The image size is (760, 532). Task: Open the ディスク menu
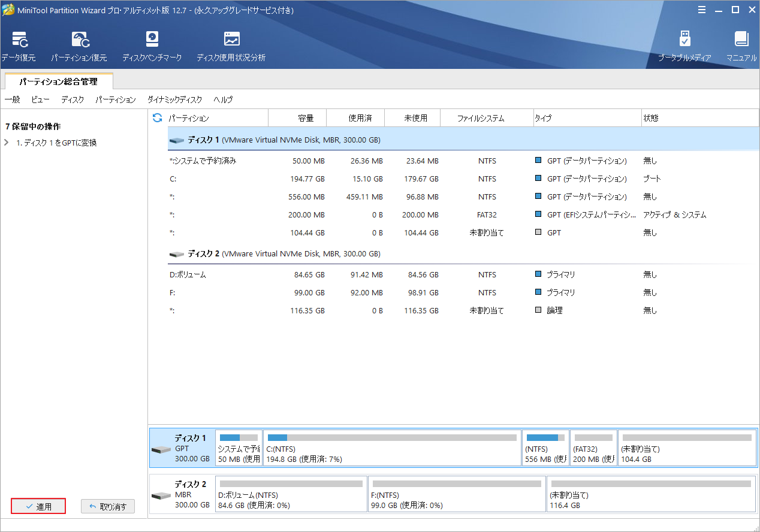click(72, 99)
